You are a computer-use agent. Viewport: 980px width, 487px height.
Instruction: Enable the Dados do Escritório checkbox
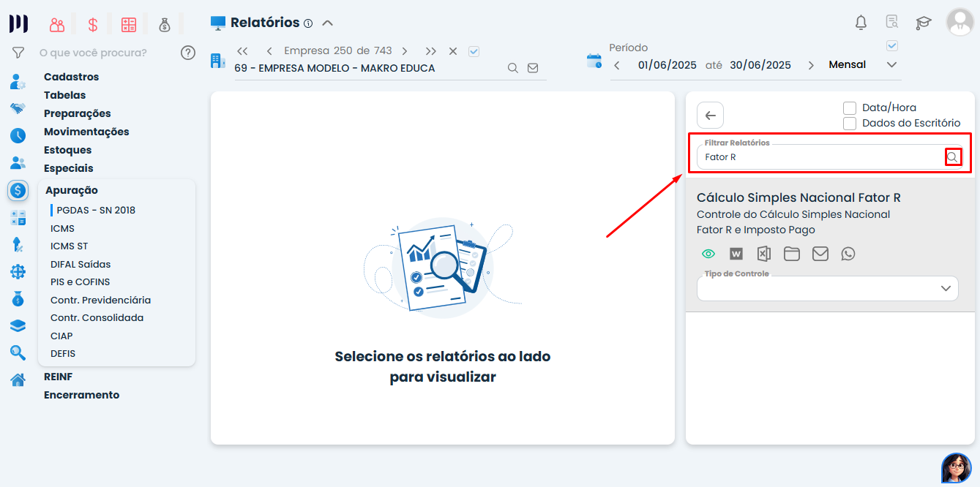(x=850, y=123)
